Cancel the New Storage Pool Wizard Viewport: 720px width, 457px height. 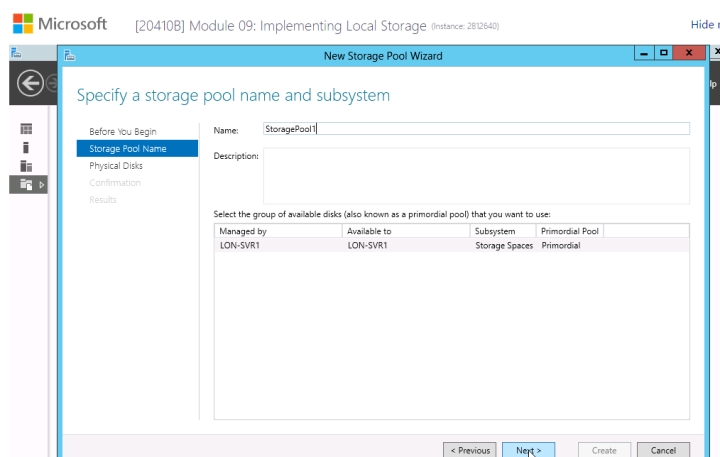(x=663, y=450)
